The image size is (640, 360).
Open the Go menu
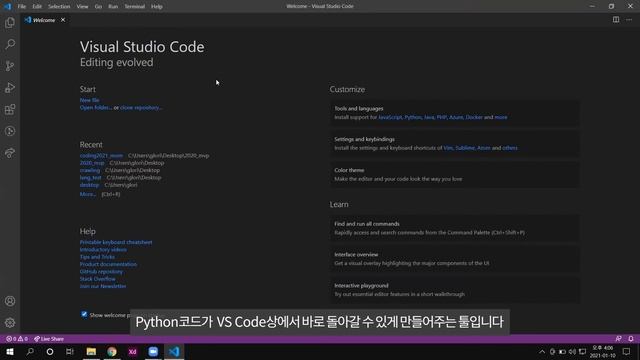point(98,7)
